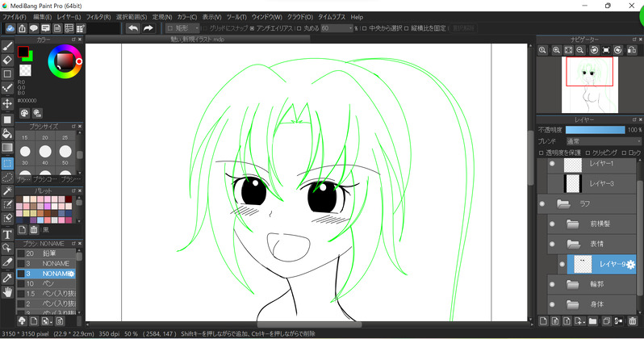
Task: Collapse the 表情 folder
Action: [x=572, y=244]
